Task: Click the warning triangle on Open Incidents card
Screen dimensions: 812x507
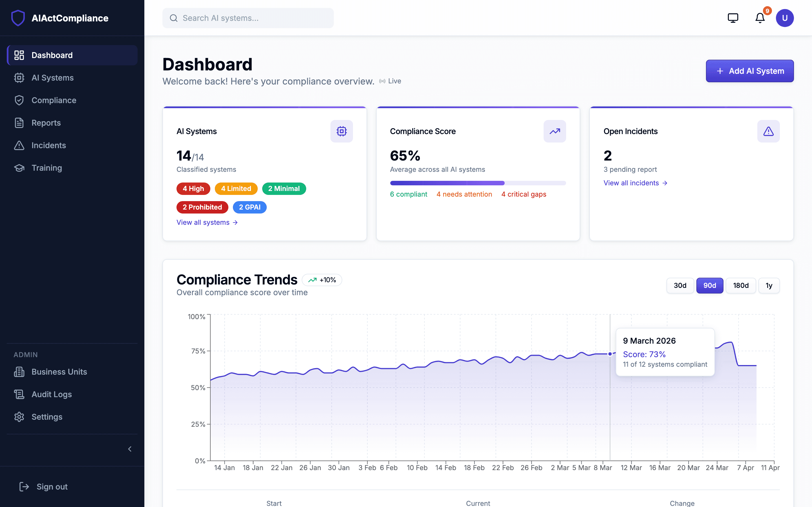Action: pos(768,131)
